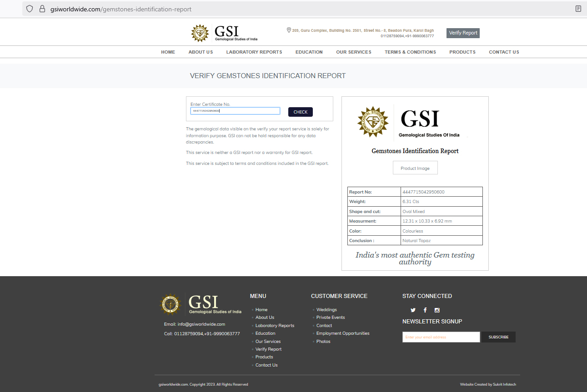Open footer Verify Report link

click(268, 349)
